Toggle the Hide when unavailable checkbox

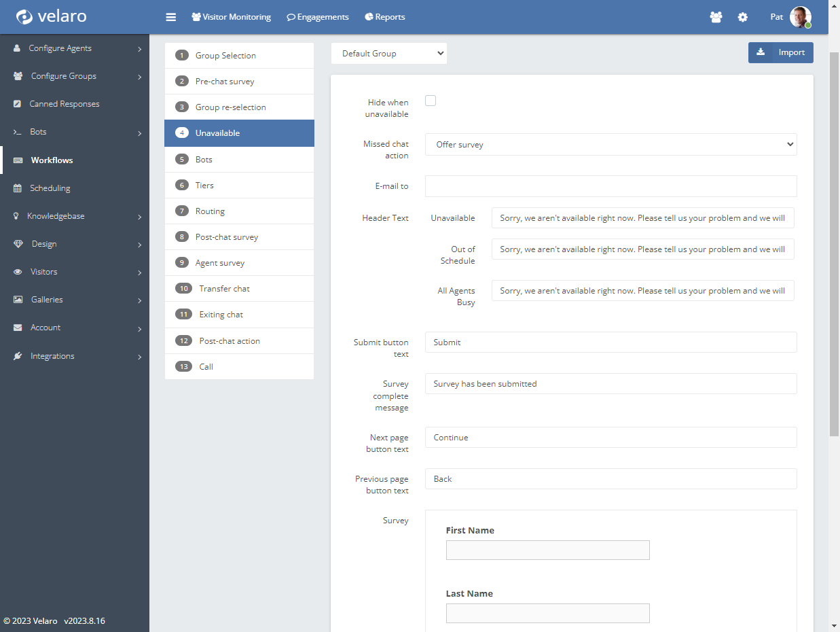(x=431, y=101)
